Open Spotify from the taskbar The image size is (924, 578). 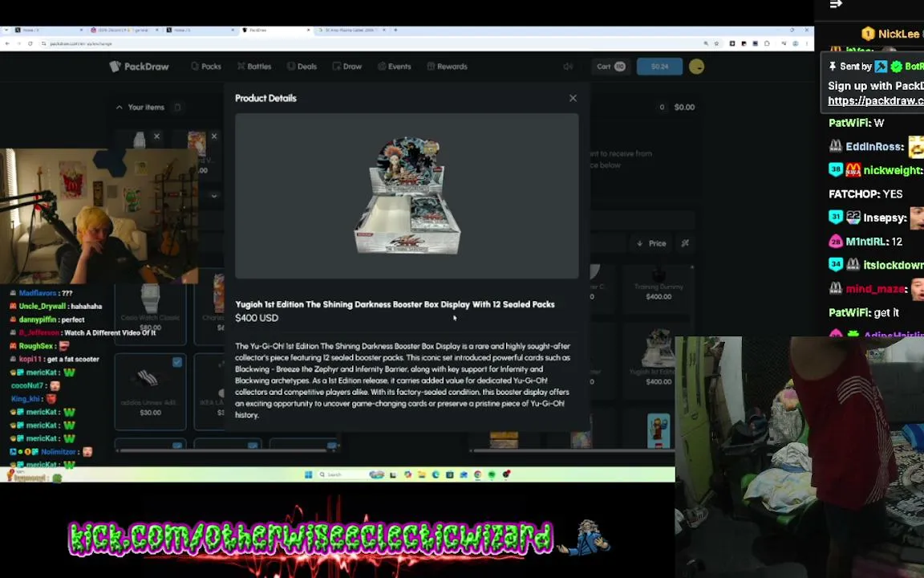tap(492, 474)
